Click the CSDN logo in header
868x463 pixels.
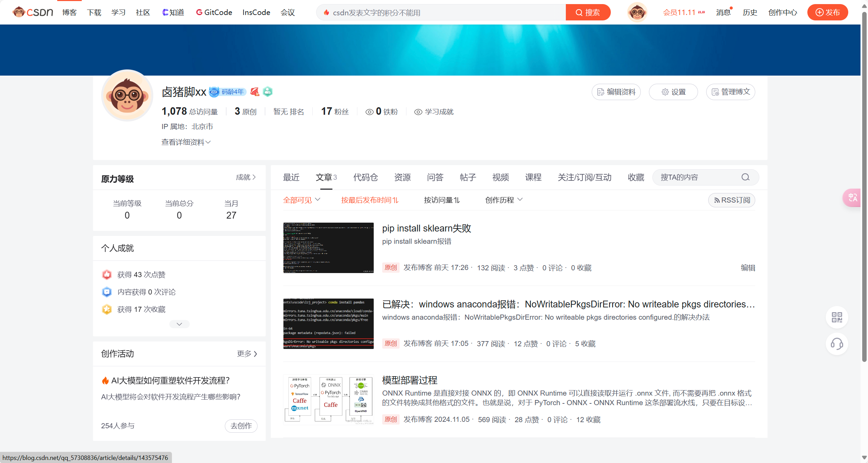tap(33, 12)
